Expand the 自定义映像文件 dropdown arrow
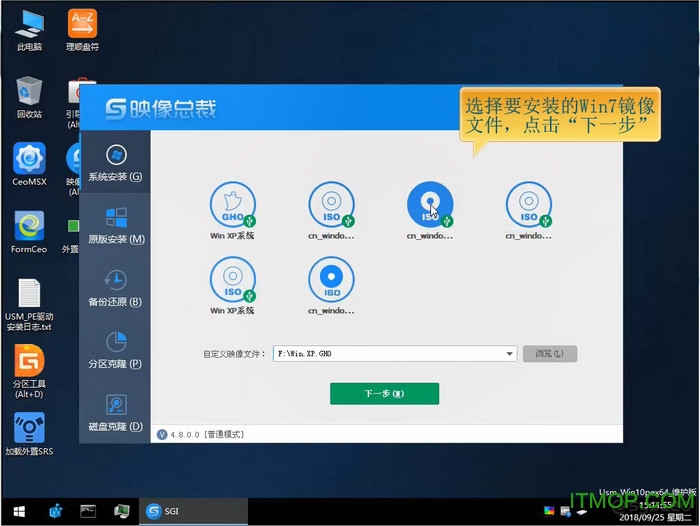Viewport: 700px width, 526px height. pyautogui.click(x=510, y=354)
